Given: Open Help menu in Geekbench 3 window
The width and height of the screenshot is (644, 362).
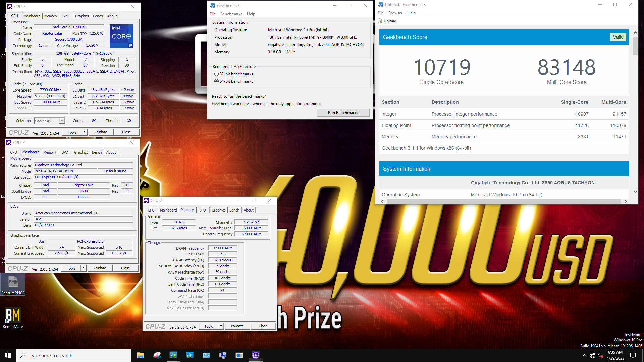Looking at the screenshot, I should (x=251, y=14).
